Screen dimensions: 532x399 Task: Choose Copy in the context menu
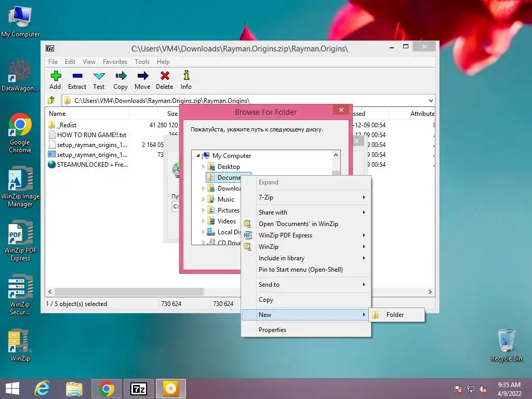click(307, 300)
